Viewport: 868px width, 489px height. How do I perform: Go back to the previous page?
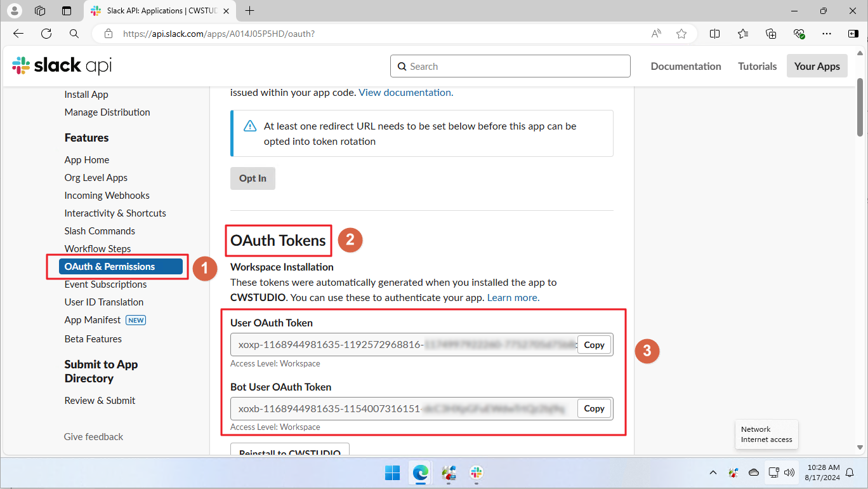click(18, 34)
